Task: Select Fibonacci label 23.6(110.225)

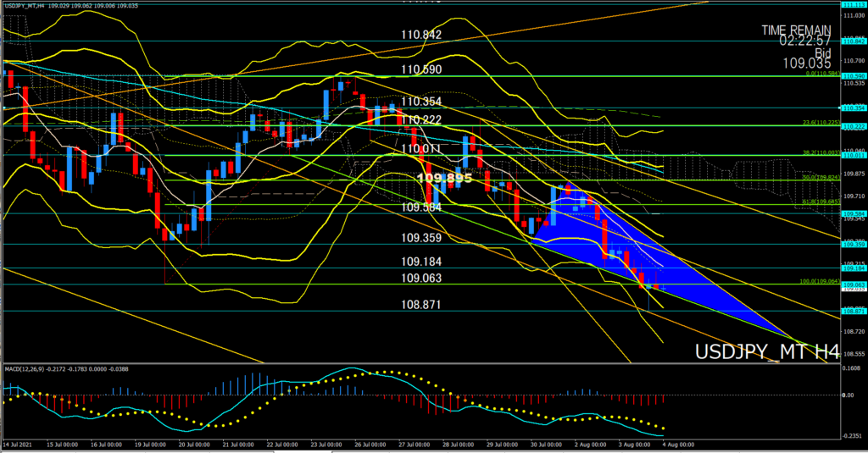Action: [821, 123]
